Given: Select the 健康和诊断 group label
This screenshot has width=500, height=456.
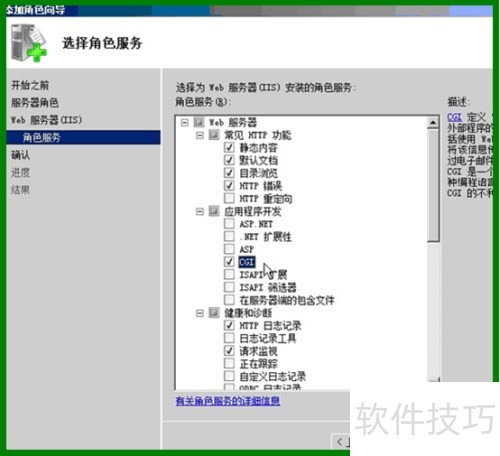Looking at the screenshot, I should click(248, 313).
